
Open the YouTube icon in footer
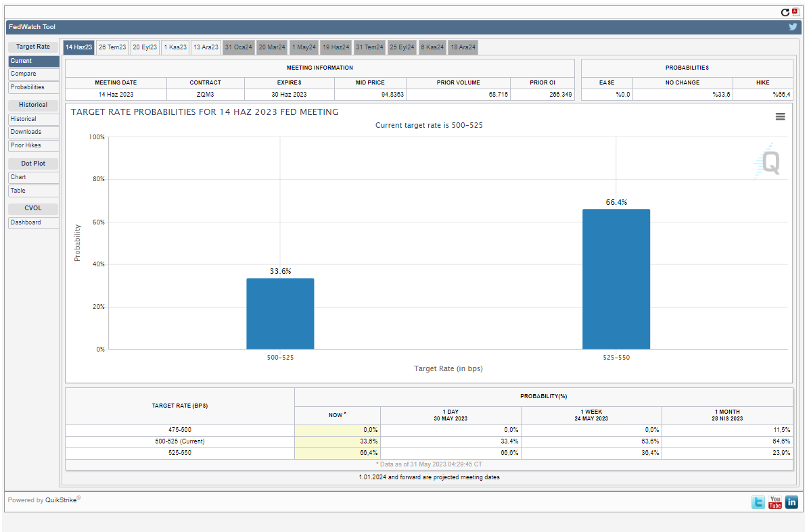775,502
